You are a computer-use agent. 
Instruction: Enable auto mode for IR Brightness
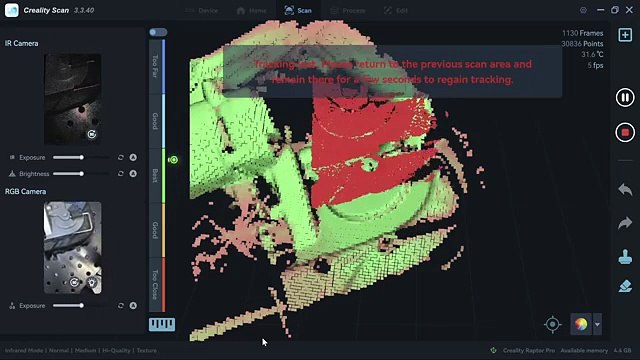point(133,174)
